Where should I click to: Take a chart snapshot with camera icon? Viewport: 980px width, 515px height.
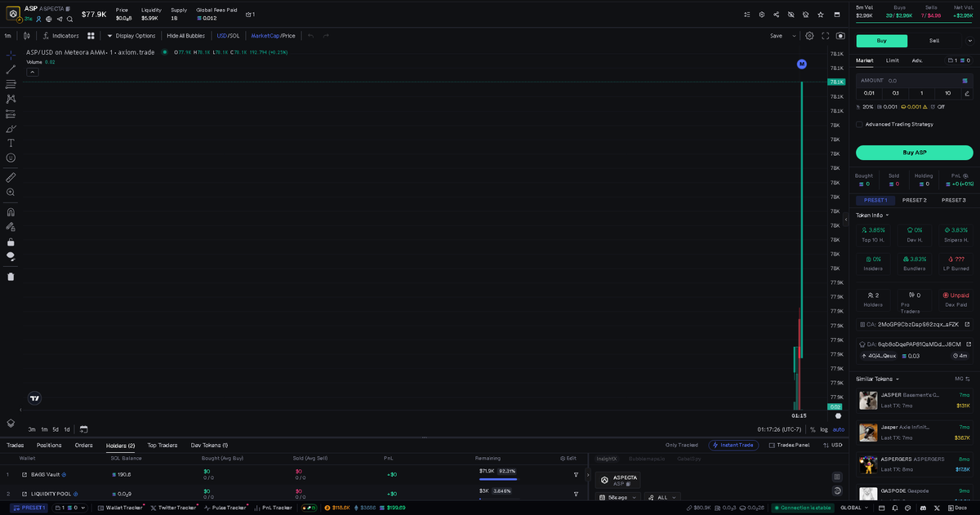pos(840,36)
